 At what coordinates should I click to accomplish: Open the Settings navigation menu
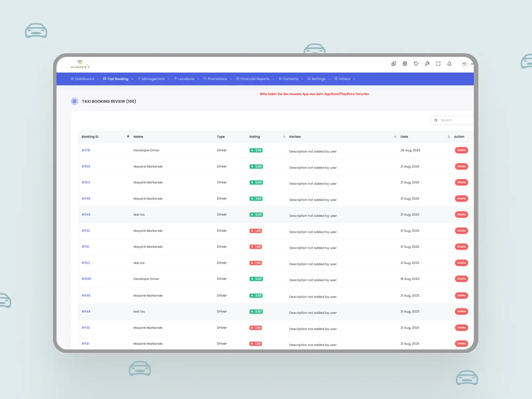pyautogui.click(x=318, y=79)
